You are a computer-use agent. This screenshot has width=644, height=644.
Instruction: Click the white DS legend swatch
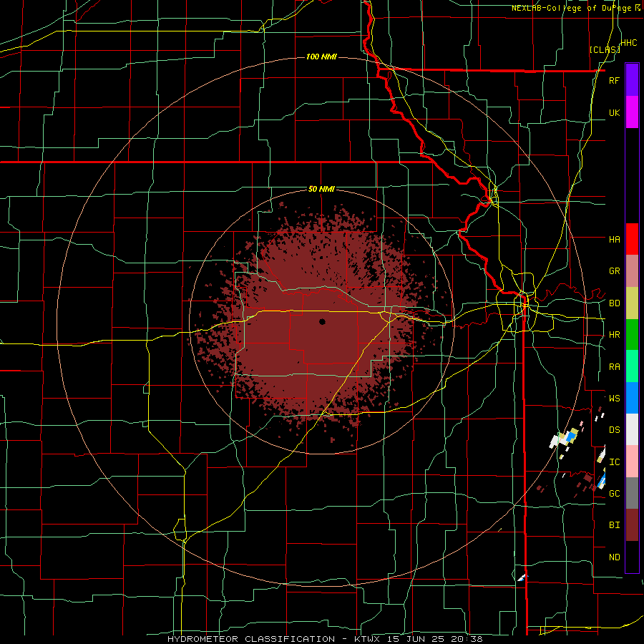click(632, 429)
